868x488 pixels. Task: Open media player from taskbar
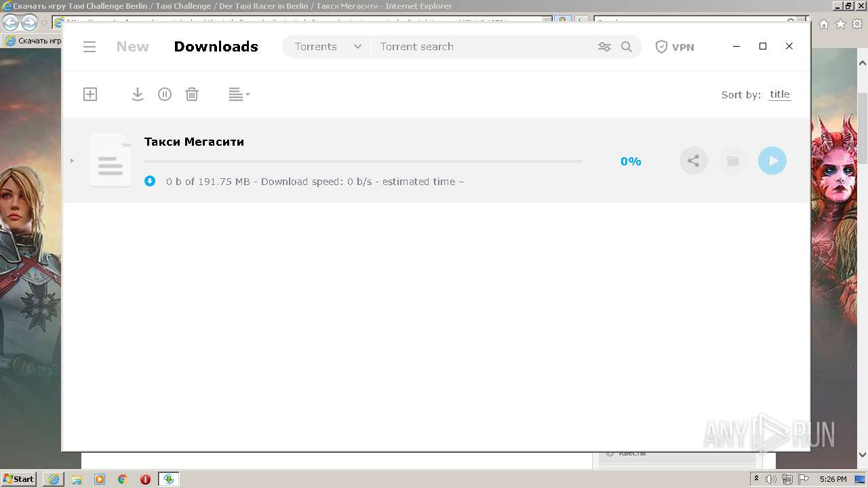tap(100, 479)
